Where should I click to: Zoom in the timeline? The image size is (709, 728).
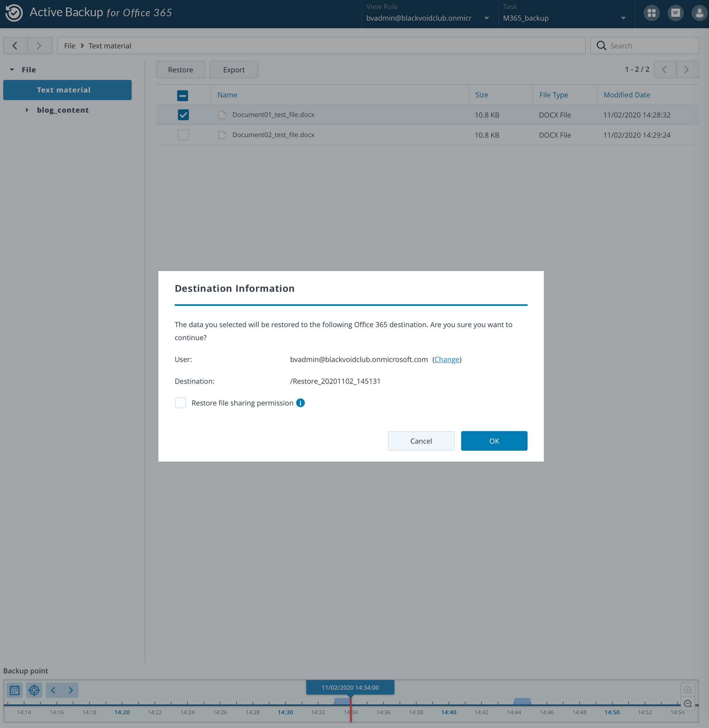[688, 690]
